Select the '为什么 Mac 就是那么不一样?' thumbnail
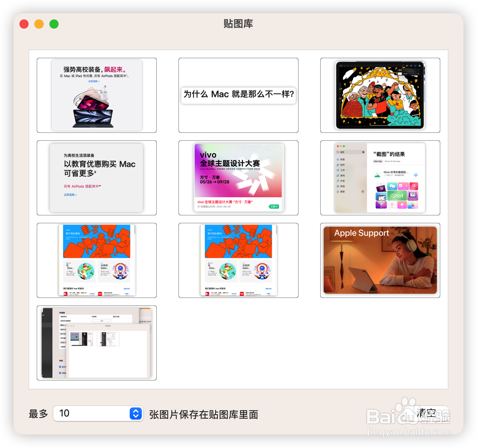This screenshot has height=448, width=477. [x=238, y=95]
